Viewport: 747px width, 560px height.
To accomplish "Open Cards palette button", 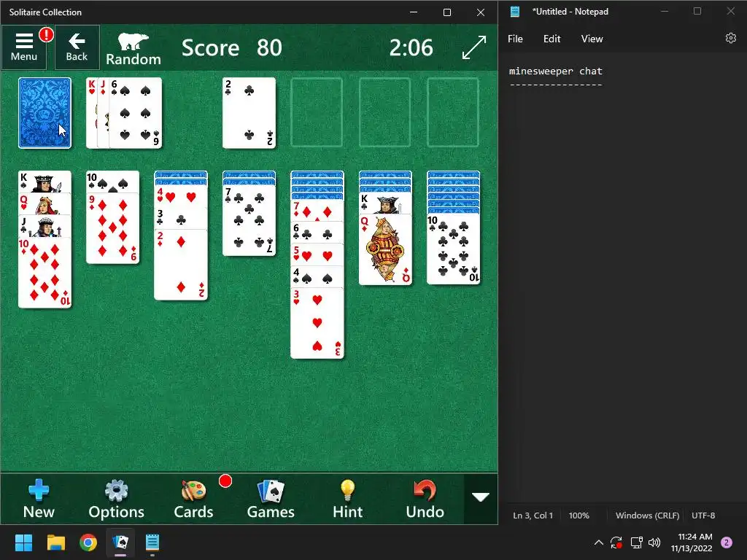I will pyautogui.click(x=193, y=499).
